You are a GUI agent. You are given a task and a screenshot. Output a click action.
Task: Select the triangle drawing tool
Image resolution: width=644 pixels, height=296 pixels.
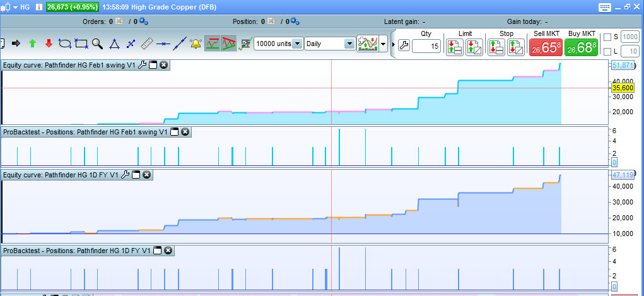click(114, 44)
